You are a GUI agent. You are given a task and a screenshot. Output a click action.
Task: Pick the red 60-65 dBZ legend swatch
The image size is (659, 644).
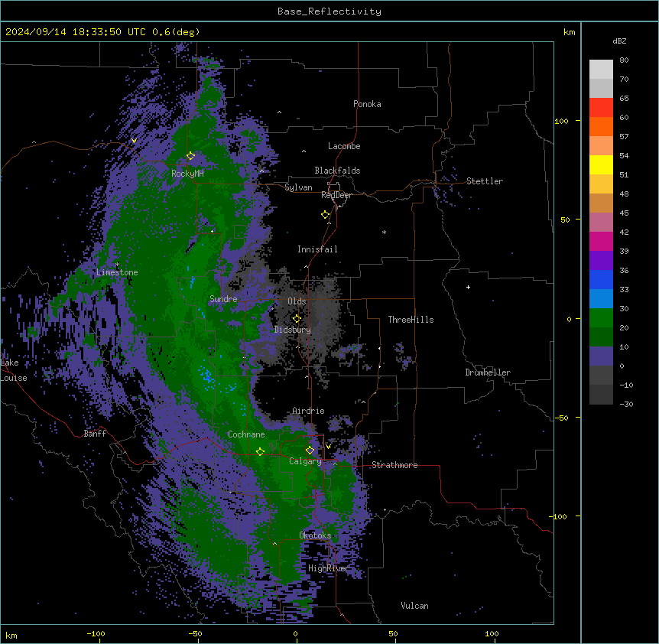[x=601, y=108]
